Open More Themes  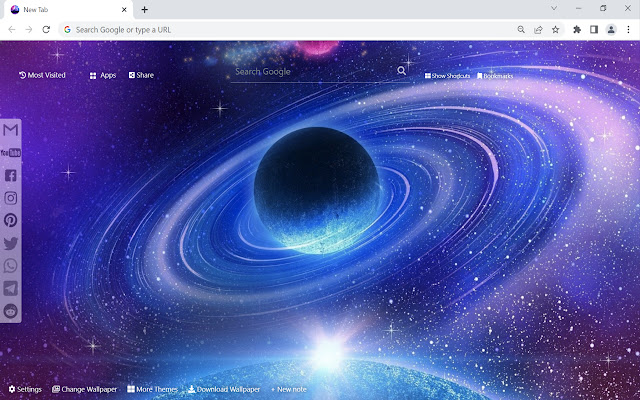(x=152, y=389)
